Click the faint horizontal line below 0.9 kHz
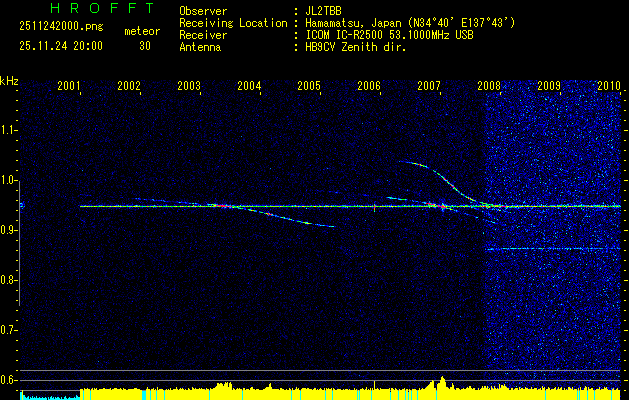The height and width of the screenshot is (400, 629). 550,248
